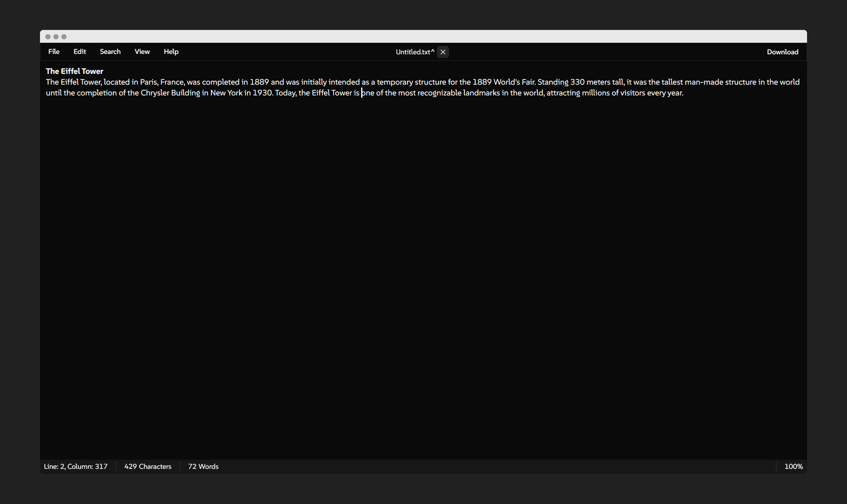Click the status bar word count link
847x504 pixels.
[203, 466]
